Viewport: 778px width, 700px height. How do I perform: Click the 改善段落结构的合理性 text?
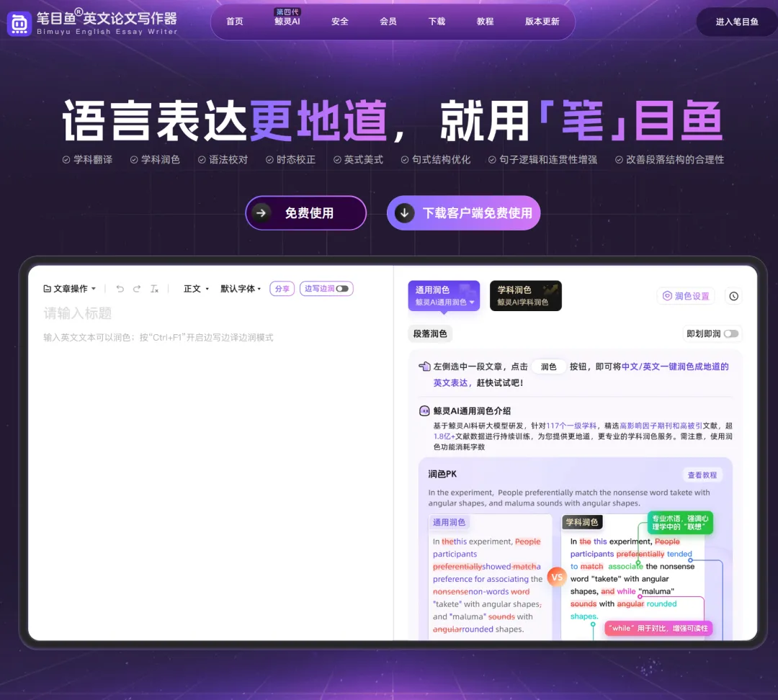point(675,159)
